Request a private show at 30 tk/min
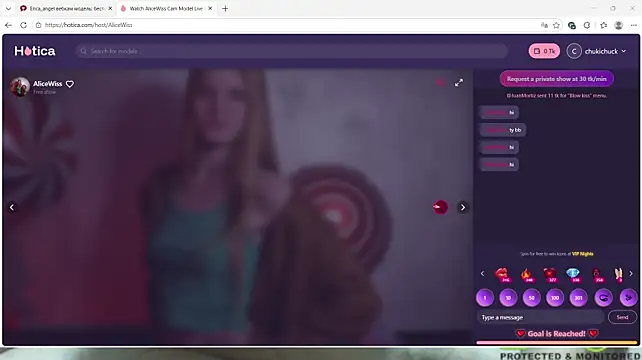The image size is (642, 360). [x=556, y=79]
